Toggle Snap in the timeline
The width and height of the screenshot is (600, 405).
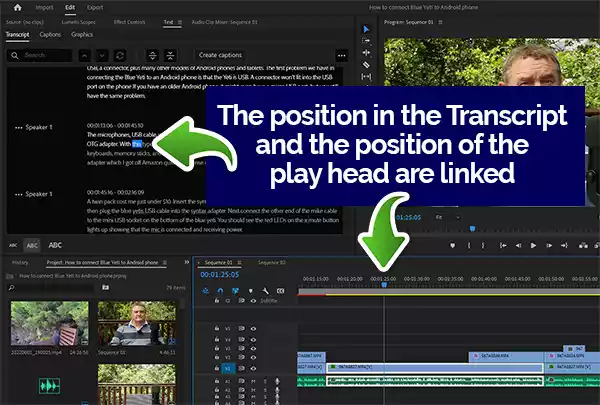click(220, 291)
